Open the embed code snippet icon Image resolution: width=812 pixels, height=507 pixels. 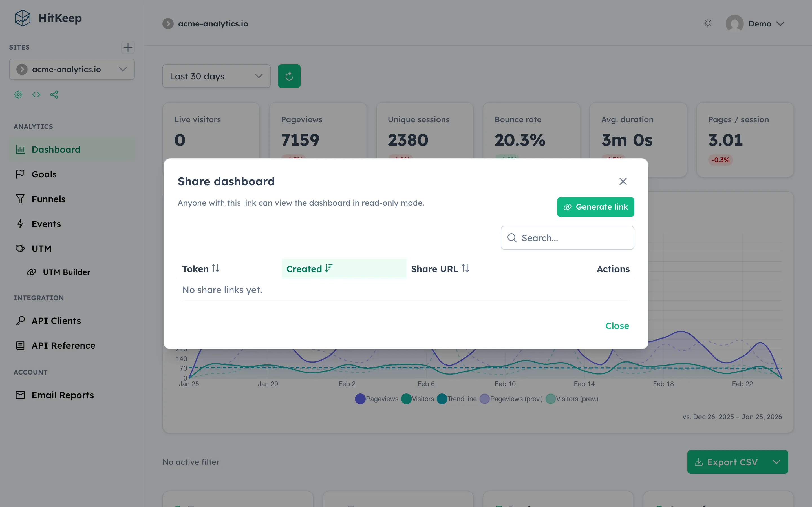coord(36,95)
